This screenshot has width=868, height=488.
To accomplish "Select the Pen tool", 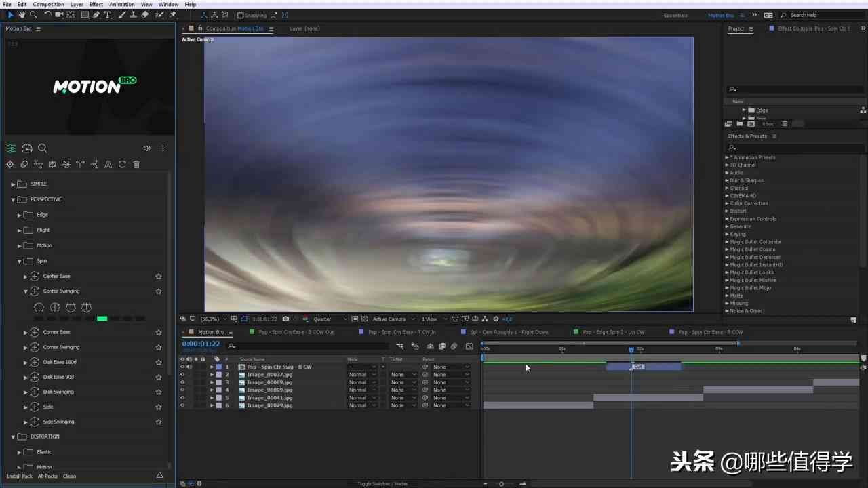I will (97, 15).
